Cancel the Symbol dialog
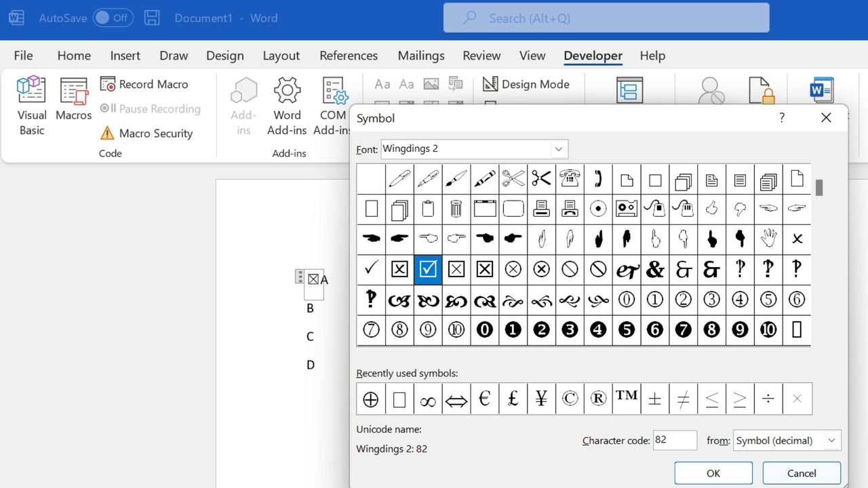The image size is (868, 488). pyautogui.click(x=802, y=472)
